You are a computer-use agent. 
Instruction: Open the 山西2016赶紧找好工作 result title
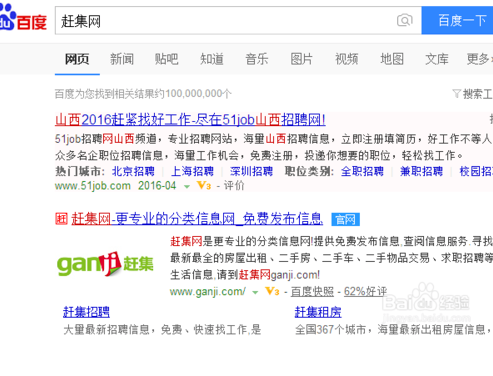tap(190, 120)
